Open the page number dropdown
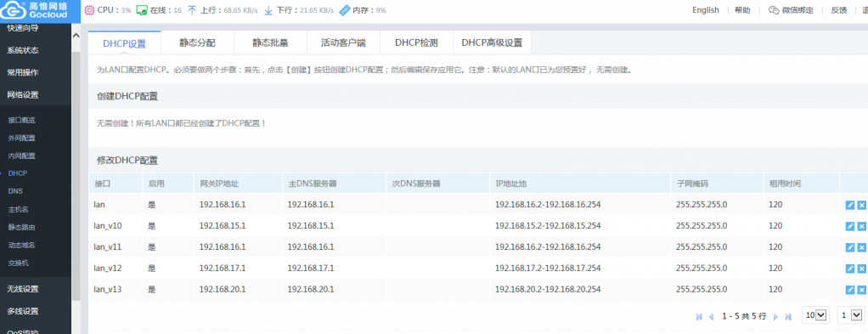868x334 pixels. click(850, 315)
